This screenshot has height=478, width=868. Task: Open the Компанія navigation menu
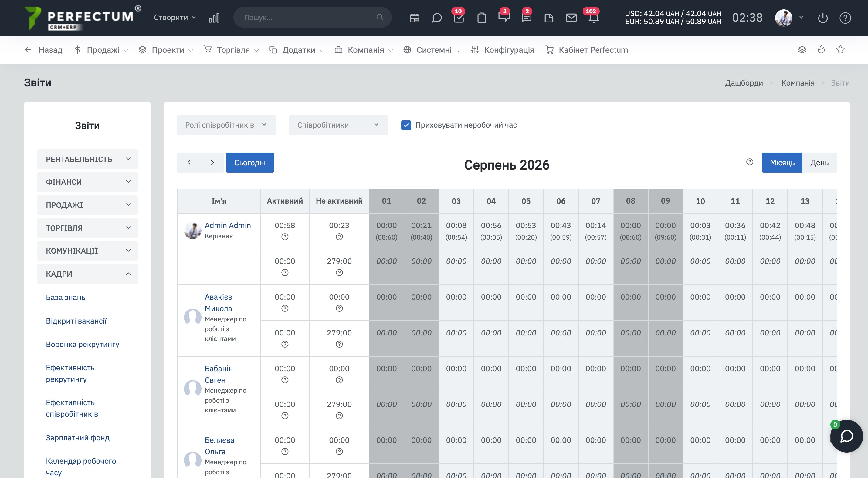click(364, 50)
